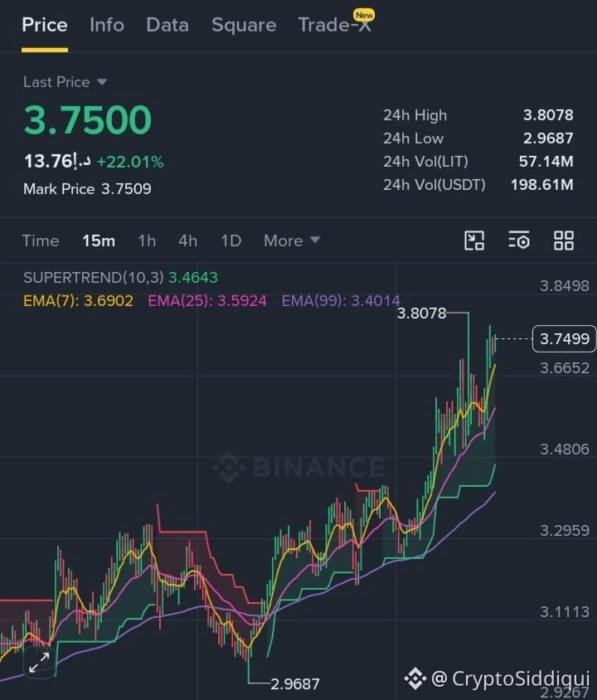Viewport: 597px width, 700px height.
Task: Select the Time chart interval
Action: 41,241
